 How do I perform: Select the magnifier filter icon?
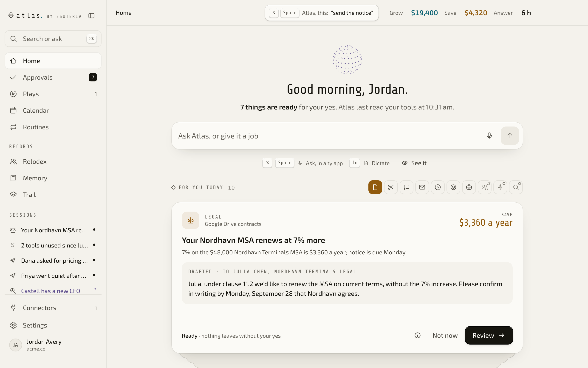(516, 187)
